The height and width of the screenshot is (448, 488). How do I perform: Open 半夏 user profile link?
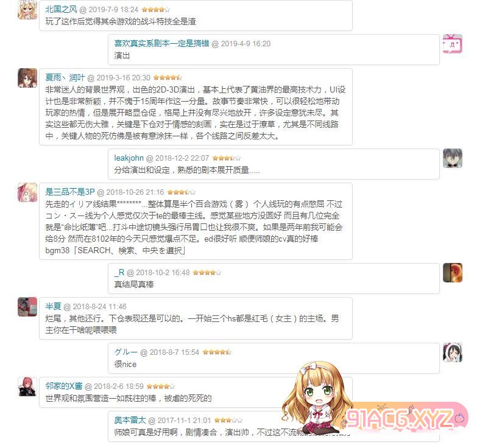point(53,307)
